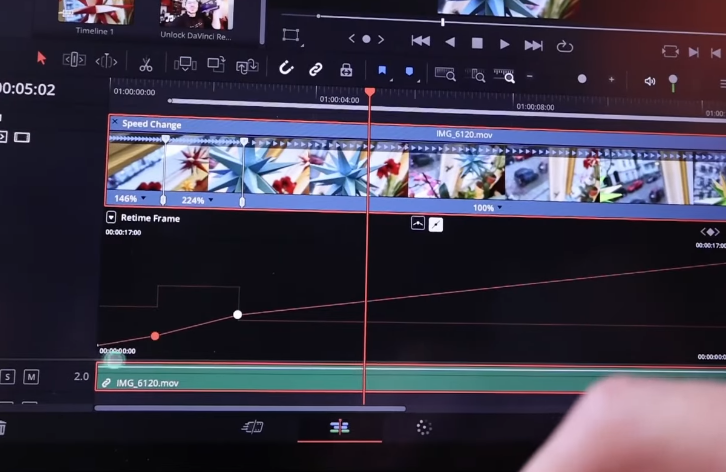Add a blue flag to clip
This screenshot has height=472, width=726.
click(x=382, y=70)
